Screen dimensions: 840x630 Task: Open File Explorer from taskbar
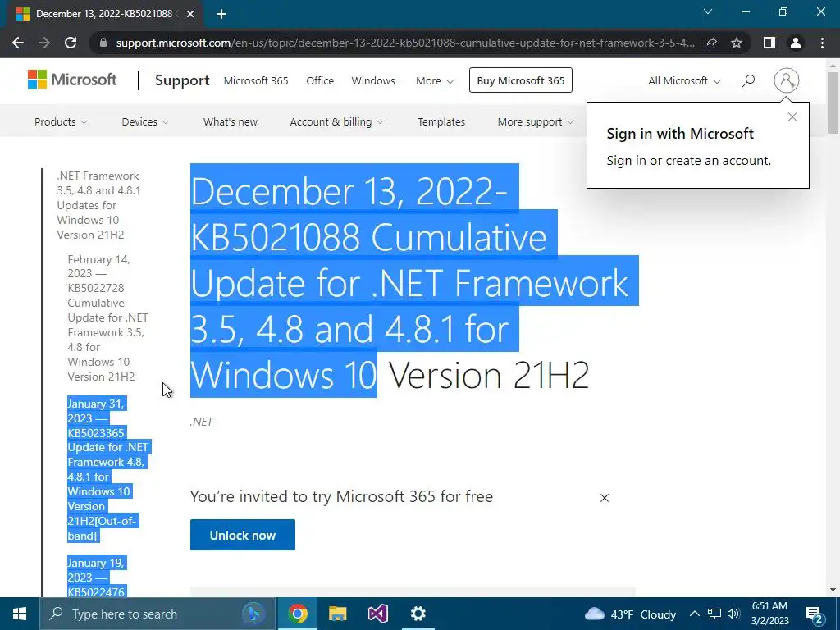(x=337, y=614)
